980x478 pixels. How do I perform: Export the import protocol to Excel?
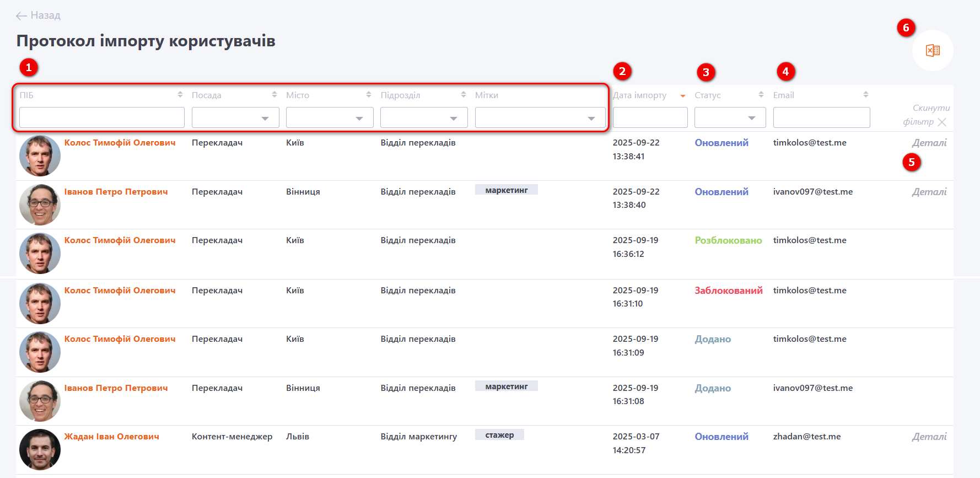click(932, 51)
